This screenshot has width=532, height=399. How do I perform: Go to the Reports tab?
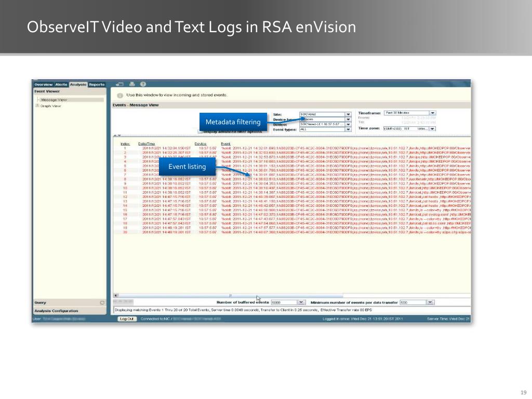click(x=97, y=85)
